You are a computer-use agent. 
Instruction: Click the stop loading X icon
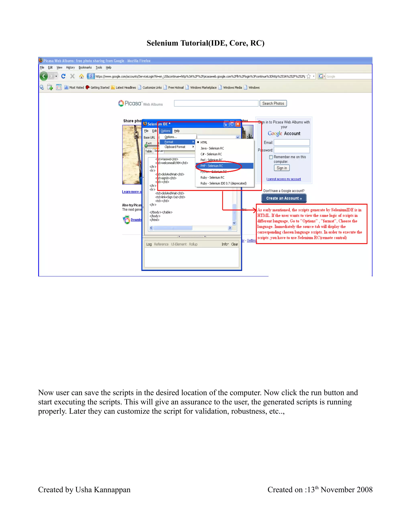pos(72,76)
